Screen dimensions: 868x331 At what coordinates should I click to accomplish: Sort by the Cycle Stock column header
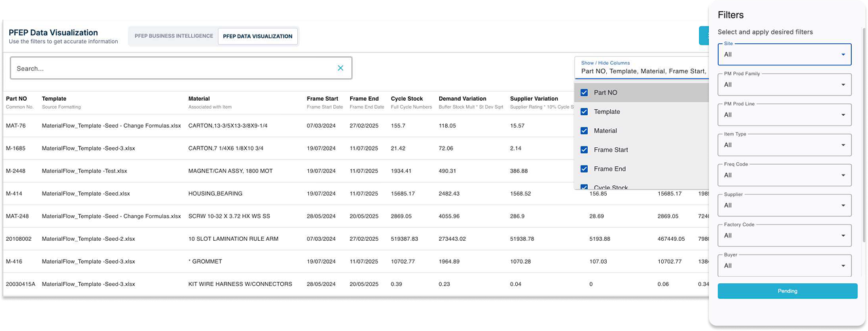tap(407, 99)
